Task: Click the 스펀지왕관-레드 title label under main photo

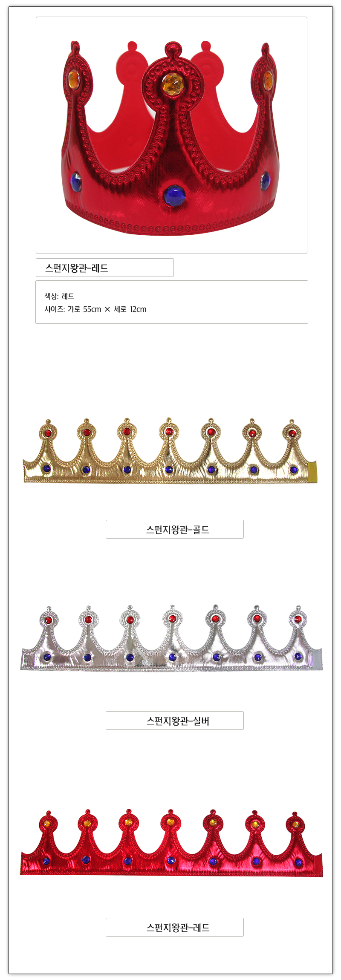Action: 105,268
